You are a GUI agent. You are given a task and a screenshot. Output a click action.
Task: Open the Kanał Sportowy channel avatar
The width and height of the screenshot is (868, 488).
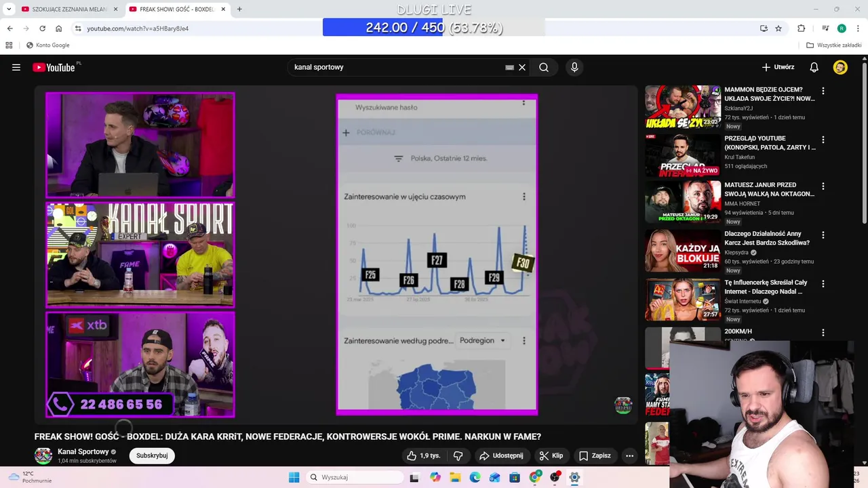(x=43, y=455)
